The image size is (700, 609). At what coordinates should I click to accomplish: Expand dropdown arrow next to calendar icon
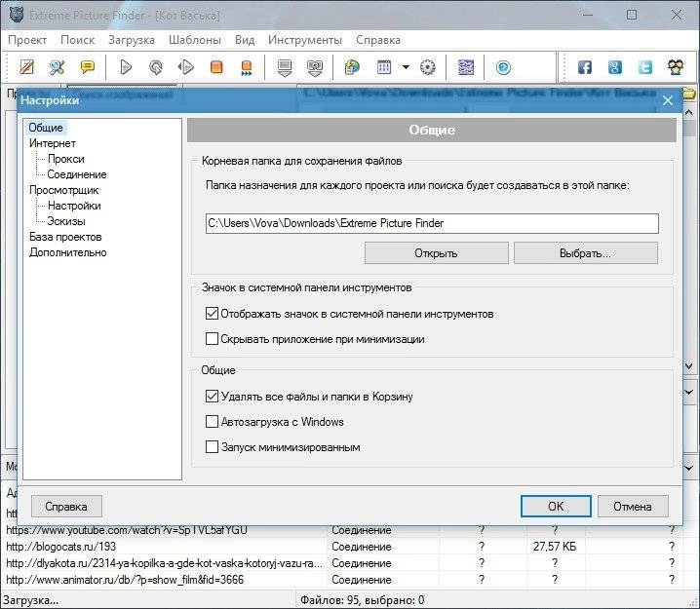pos(406,67)
